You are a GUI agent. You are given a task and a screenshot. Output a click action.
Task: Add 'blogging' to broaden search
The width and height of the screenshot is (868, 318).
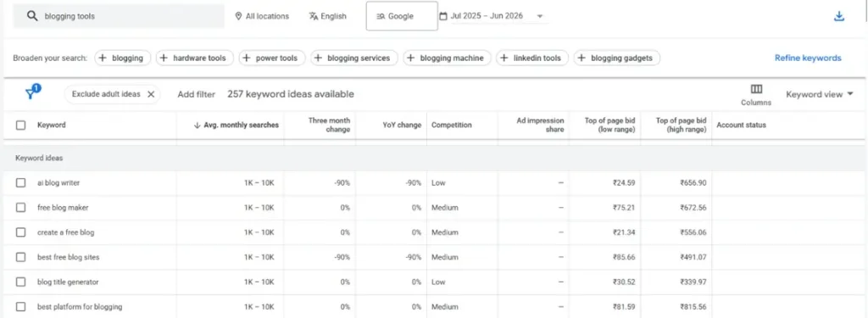click(122, 59)
